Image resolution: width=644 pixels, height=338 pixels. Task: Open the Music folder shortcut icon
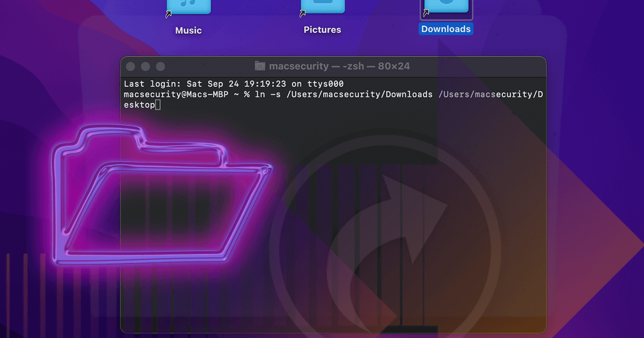click(189, 6)
